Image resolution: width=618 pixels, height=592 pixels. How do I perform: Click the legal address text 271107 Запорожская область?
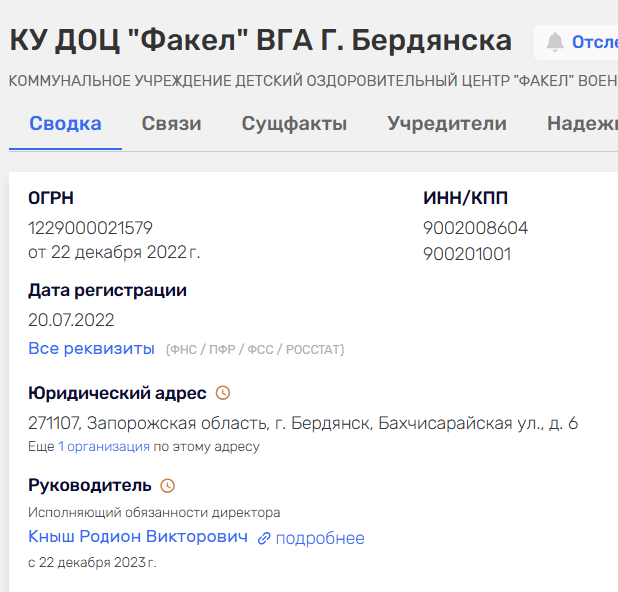coord(303,423)
